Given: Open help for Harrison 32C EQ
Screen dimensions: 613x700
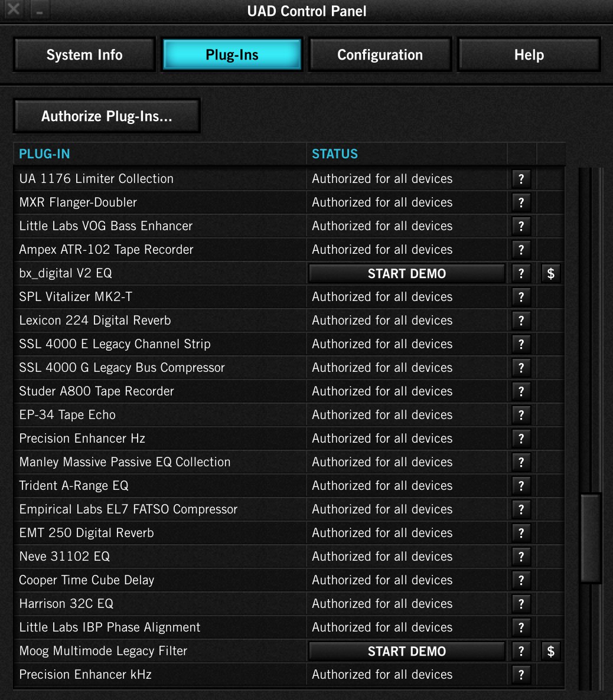Looking at the screenshot, I should coord(521,604).
